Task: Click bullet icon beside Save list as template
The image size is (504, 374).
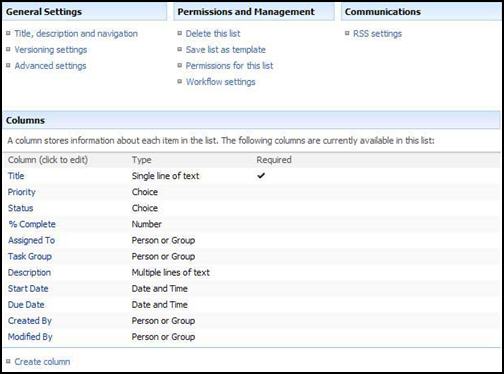Action: tap(180, 49)
